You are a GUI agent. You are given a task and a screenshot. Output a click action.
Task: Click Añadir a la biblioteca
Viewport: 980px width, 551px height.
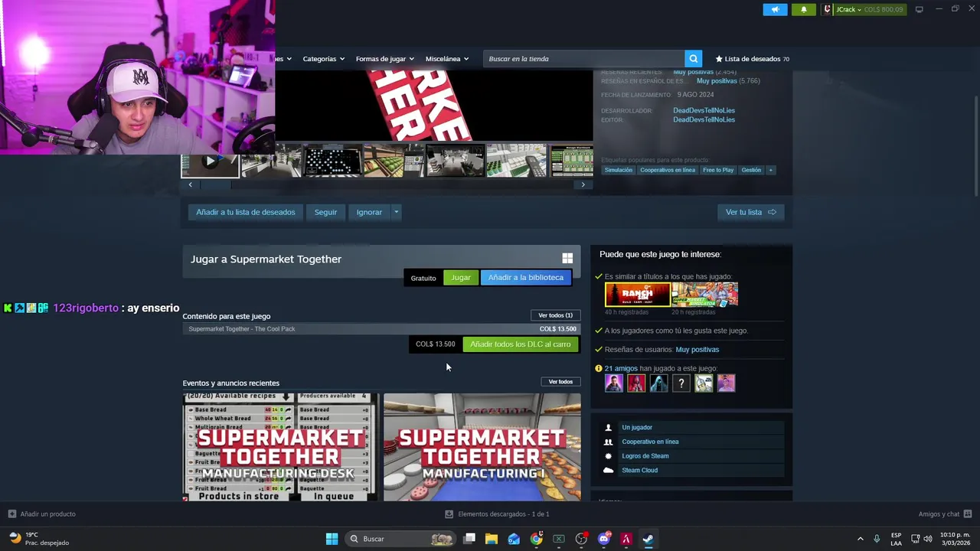tap(525, 278)
